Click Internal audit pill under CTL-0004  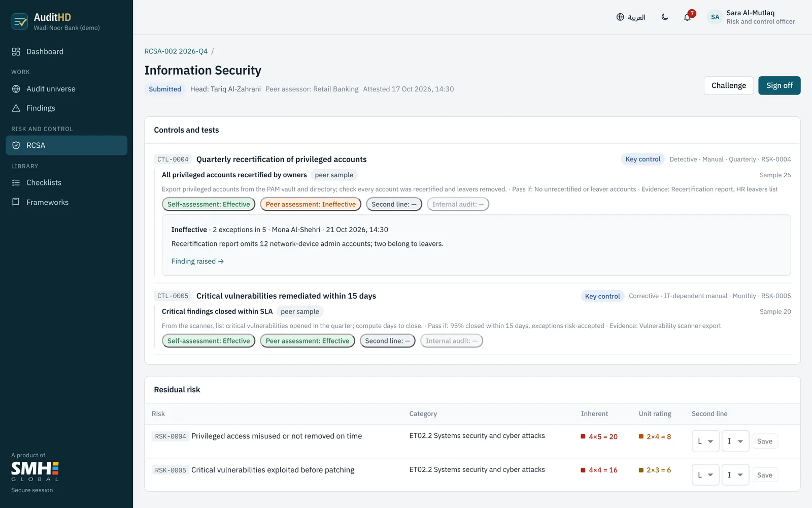(458, 204)
